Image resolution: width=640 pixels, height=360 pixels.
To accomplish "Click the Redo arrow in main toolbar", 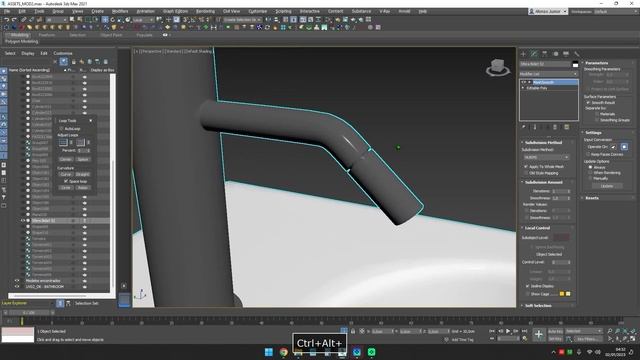I will [x=14, y=20].
